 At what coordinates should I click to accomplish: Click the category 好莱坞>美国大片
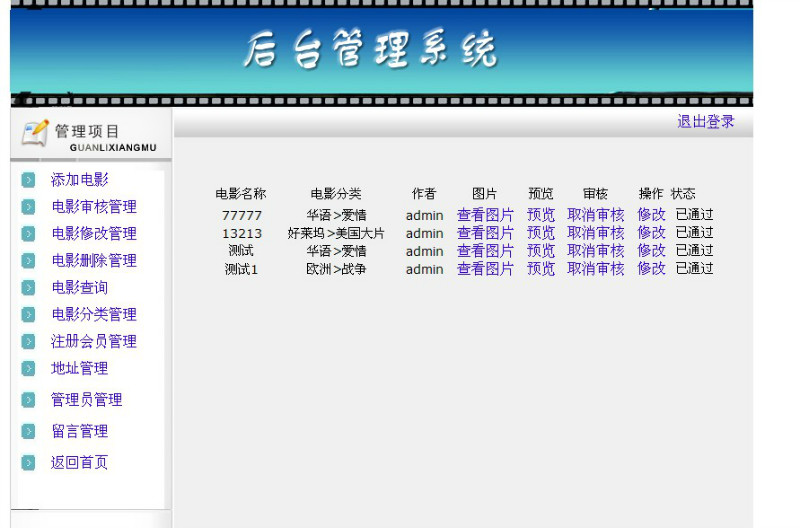click(x=336, y=234)
